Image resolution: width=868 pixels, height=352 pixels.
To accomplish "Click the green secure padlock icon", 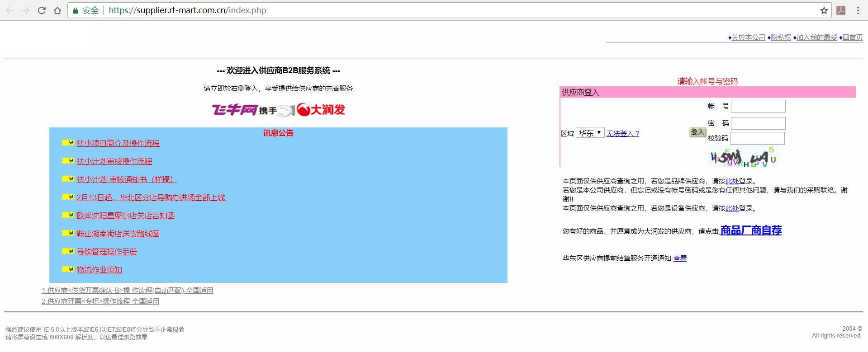I will pyautogui.click(x=76, y=10).
